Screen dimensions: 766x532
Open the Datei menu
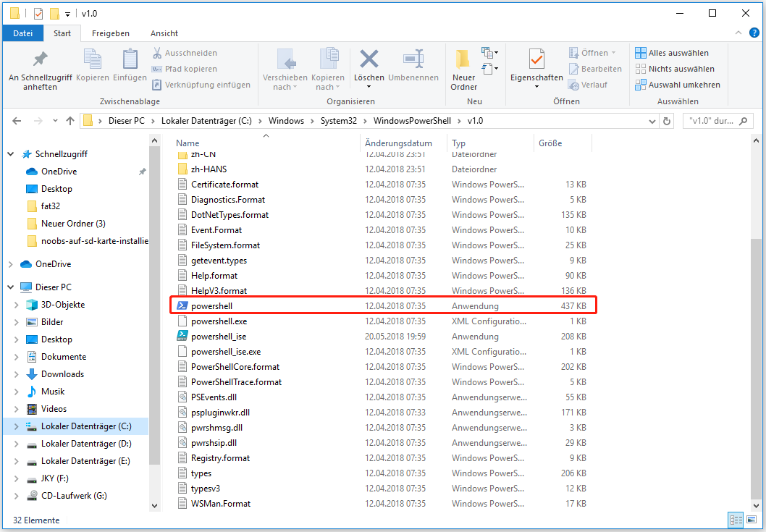click(22, 33)
